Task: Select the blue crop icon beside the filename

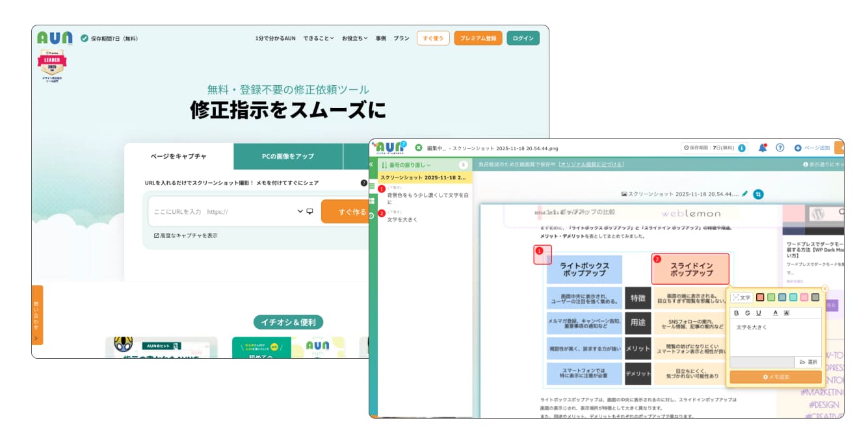Action: (759, 194)
